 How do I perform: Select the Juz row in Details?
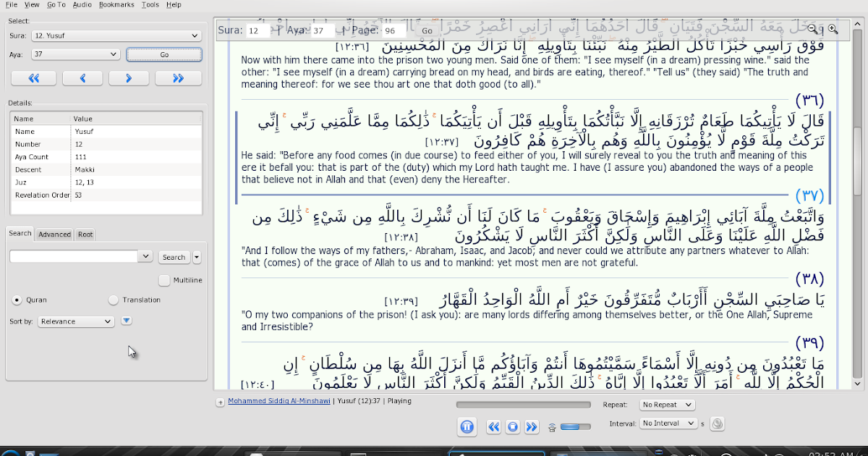pos(106,182)
